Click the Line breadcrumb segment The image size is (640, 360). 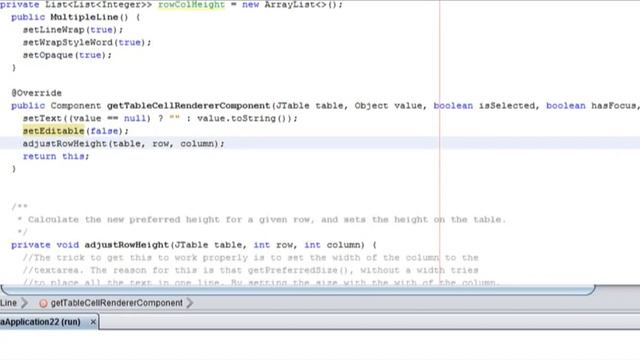(8, 303)
